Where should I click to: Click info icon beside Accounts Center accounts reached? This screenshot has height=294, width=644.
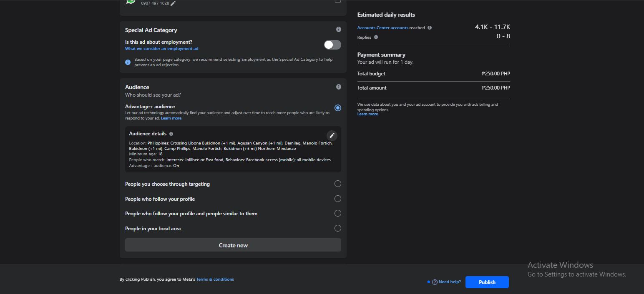click(430, 28)
